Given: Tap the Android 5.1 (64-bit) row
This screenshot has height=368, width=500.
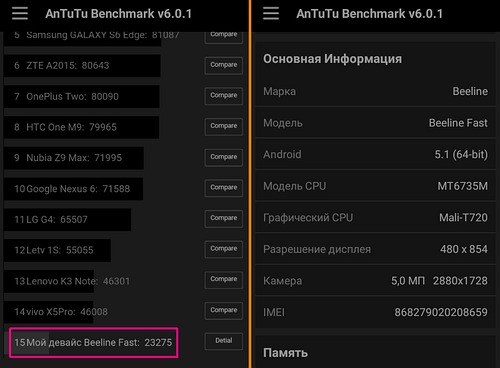Looking at the screenshot, I should pos(376,154).
